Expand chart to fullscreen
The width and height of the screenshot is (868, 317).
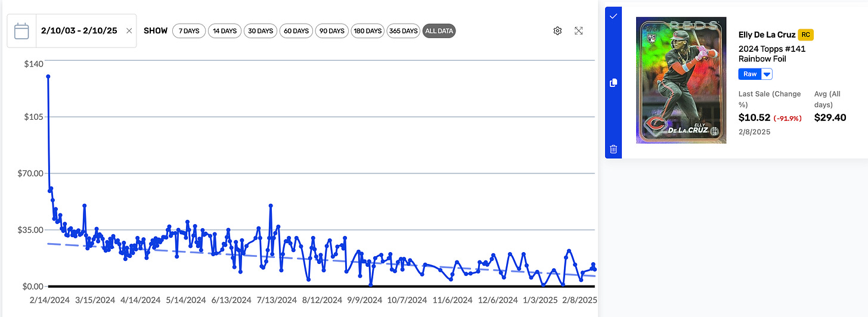578,31
